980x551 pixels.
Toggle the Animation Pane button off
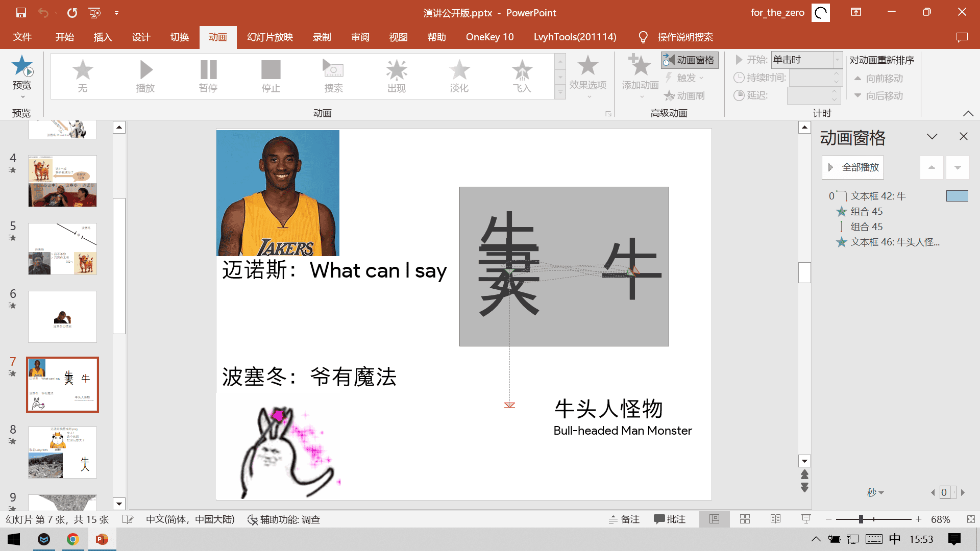690,60
